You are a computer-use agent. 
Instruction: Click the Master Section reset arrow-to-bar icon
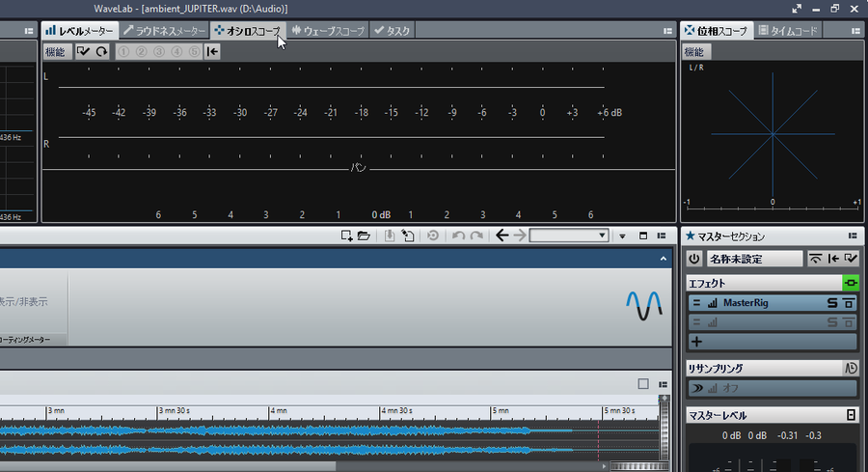[x=833, y=259]
